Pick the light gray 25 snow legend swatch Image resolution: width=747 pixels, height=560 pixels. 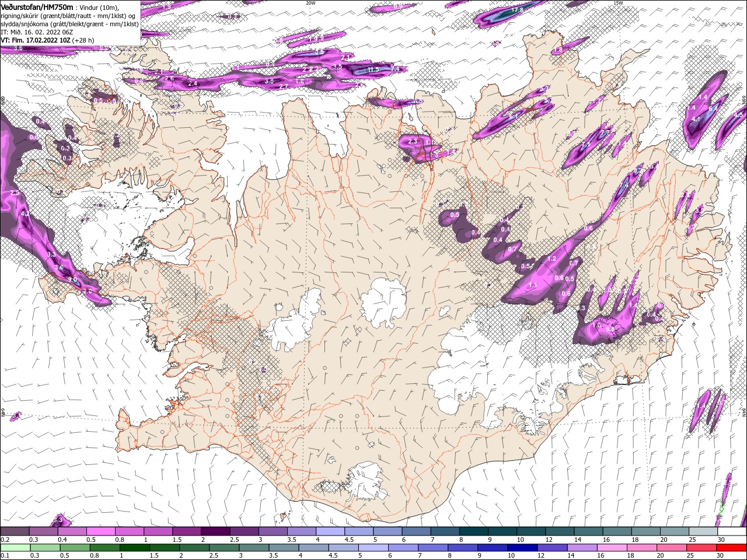click(x=703, y=531)
